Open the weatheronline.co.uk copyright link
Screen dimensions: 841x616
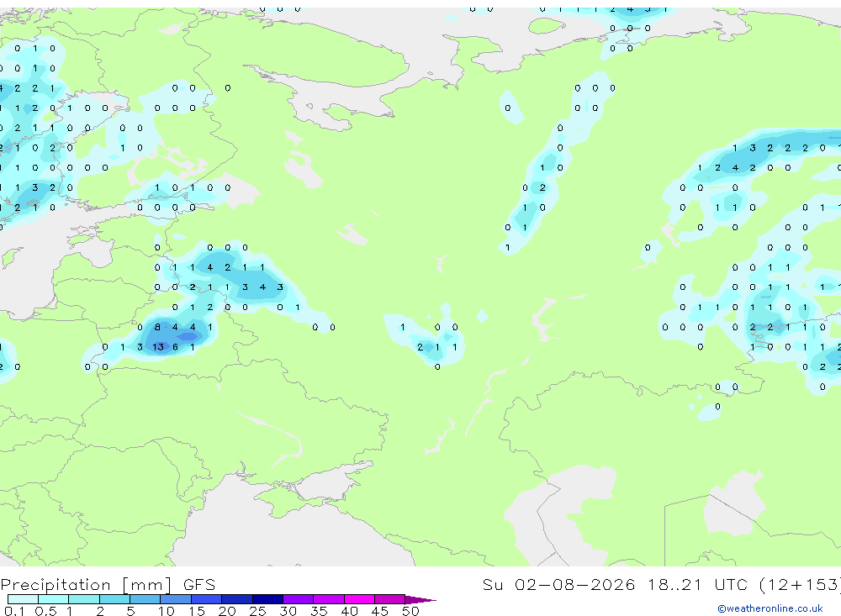pyautogui.click(x=770, y=608)
